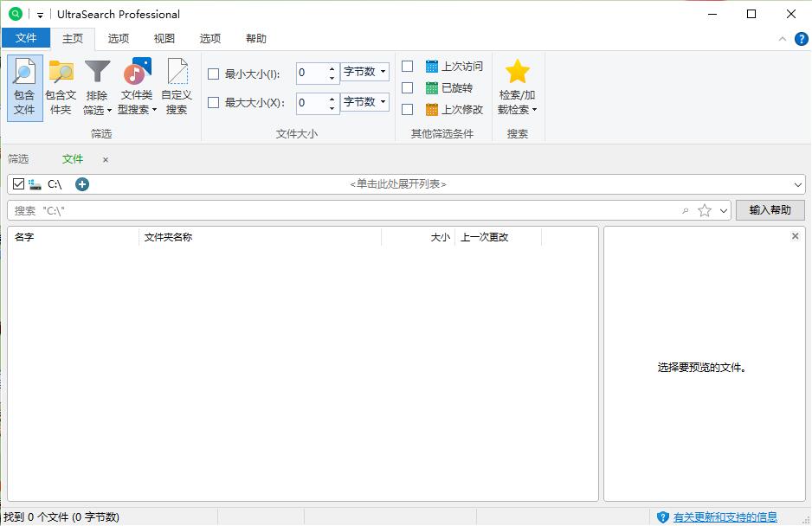This screenshot has height=526, width=812.
Task: Open the 选项 tab next to 帮助
Action: [210, 38]
